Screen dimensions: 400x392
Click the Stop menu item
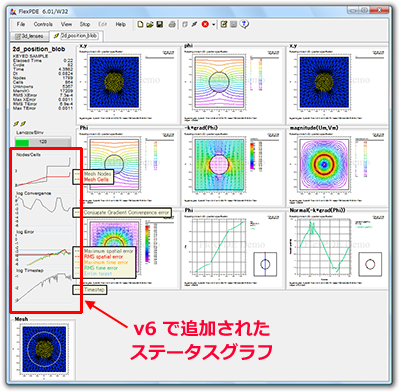tap(85, 24)
